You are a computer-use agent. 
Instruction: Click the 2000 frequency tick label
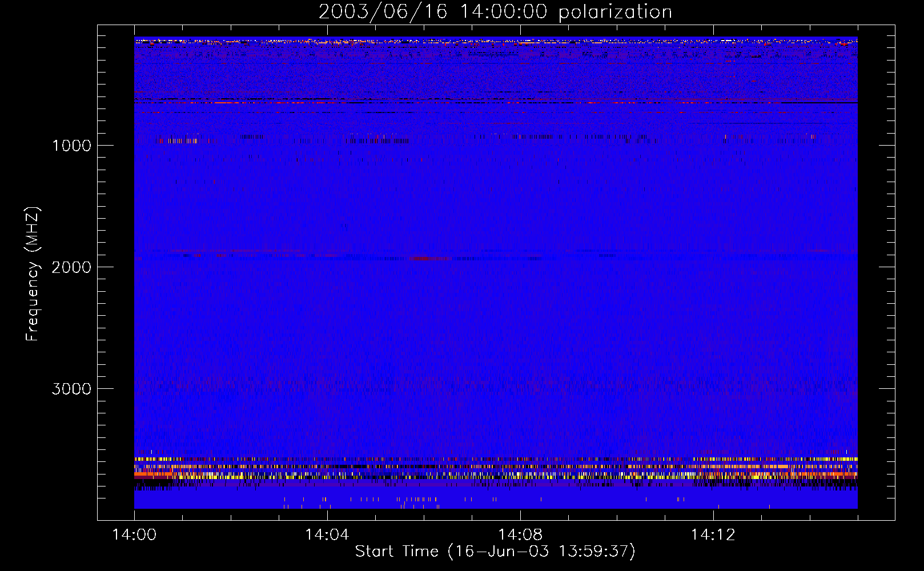[71, 267]
